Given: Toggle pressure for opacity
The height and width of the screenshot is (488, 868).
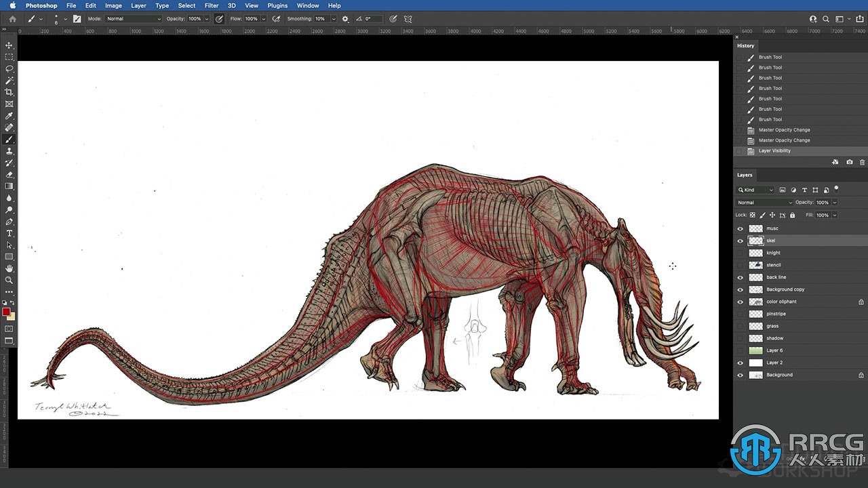Looking at the screenshot, I should [219, 19].
